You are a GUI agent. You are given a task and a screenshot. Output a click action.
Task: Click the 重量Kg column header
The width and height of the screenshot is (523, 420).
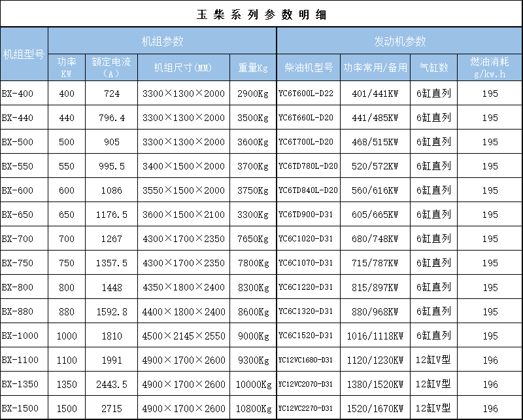(x=253, y=67)
